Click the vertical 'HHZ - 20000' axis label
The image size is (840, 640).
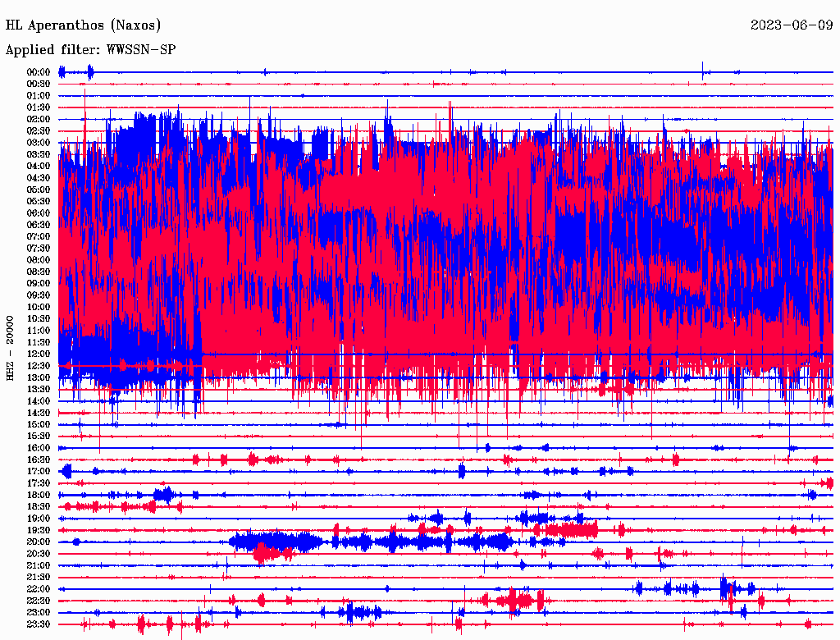click(x=10, y=349)
